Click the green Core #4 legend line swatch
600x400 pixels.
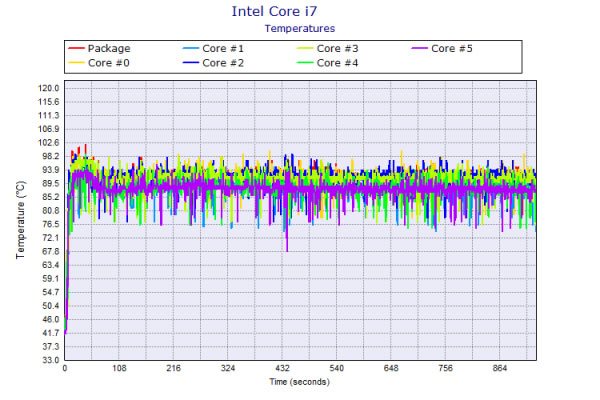point(305,63)
